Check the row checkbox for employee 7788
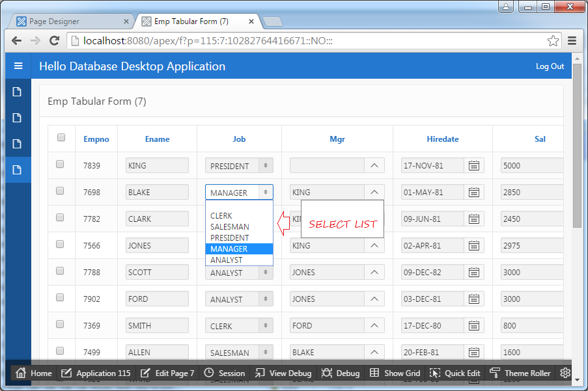This screenshot has width=588, height=391. pyautogui.click(x=60, y=271)
